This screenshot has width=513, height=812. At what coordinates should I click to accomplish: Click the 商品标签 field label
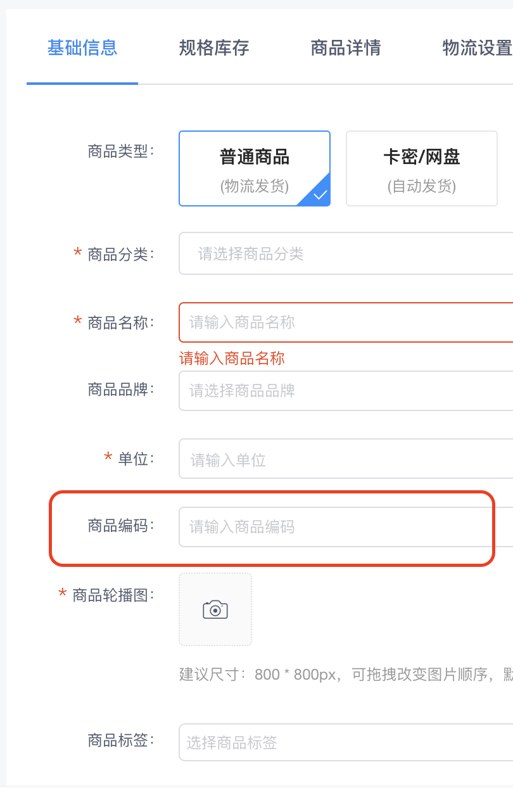coord(120,740)
